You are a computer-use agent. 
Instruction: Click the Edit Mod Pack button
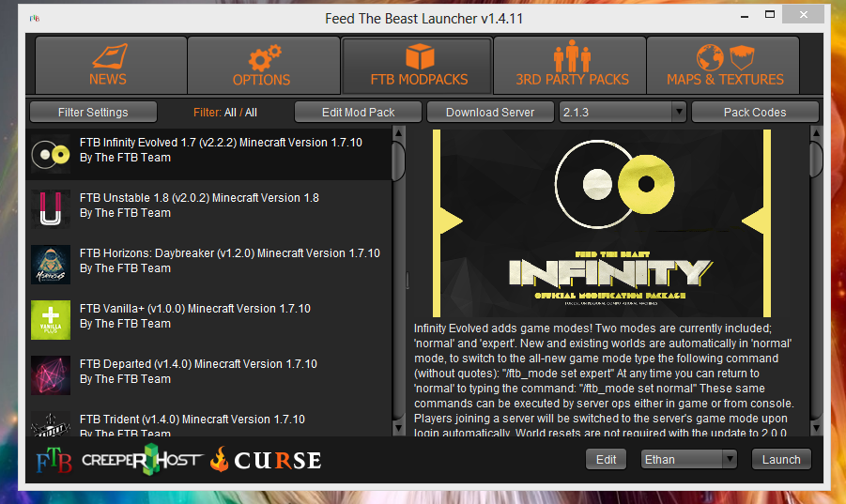[x=359, y=112]
